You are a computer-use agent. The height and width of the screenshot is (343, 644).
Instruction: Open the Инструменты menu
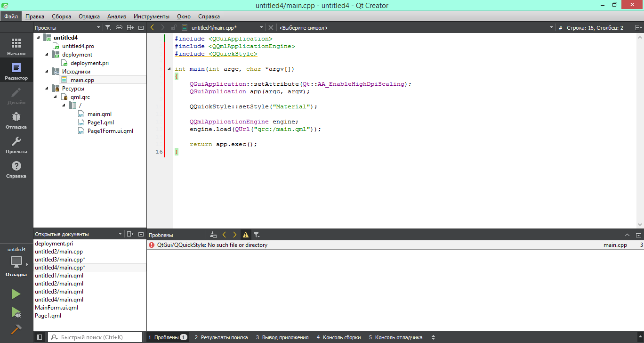point(152,16)
